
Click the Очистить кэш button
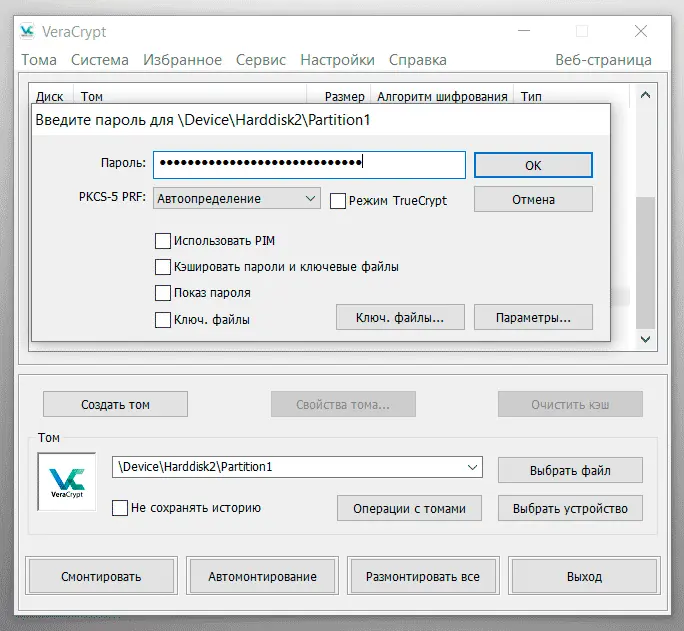pyautogui.click(x=570, y=404)
